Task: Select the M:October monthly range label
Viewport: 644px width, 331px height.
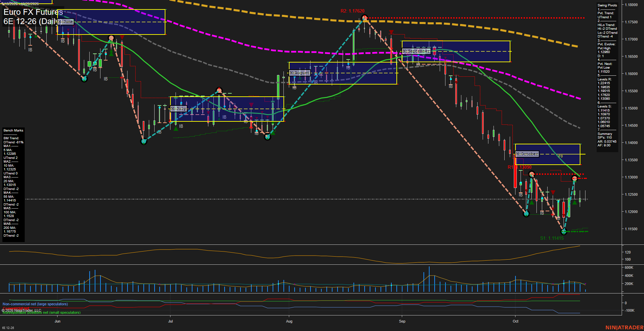Action: pos(527,154)
